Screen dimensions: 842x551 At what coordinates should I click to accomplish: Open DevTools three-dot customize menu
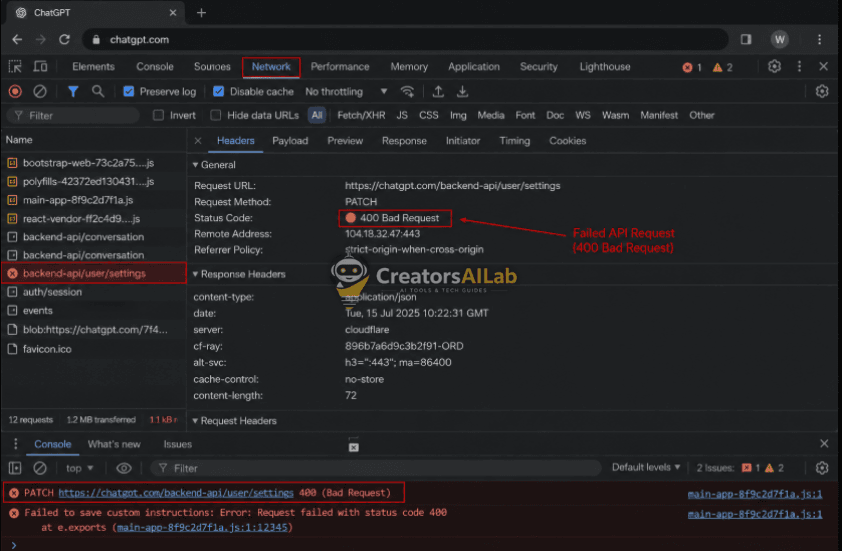[x=799, y=67]
